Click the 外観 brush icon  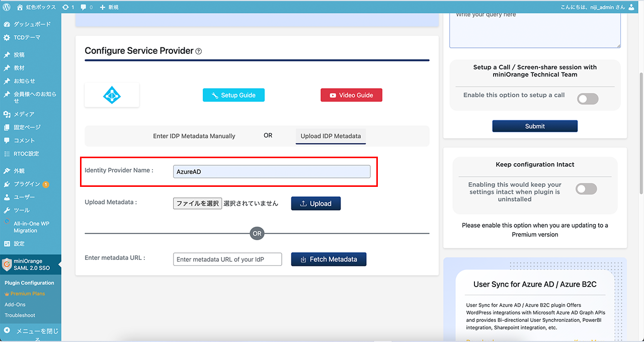[x=7, y=171]
